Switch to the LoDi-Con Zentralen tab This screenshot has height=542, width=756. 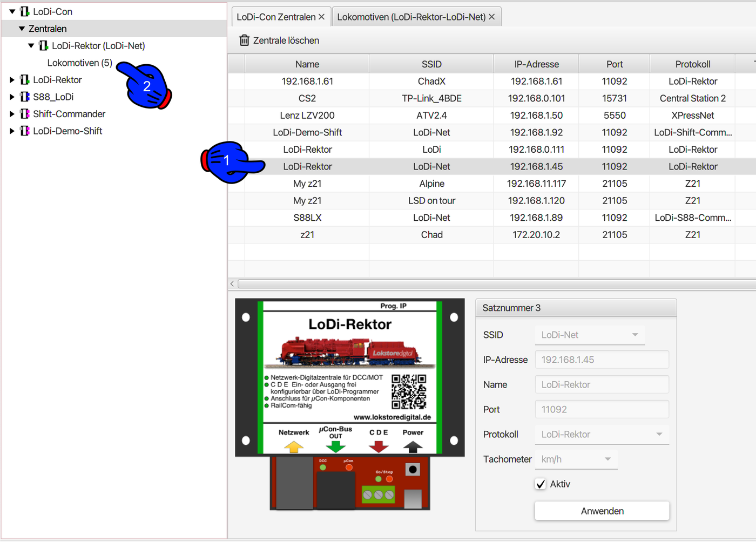click(x=280, y=17)
